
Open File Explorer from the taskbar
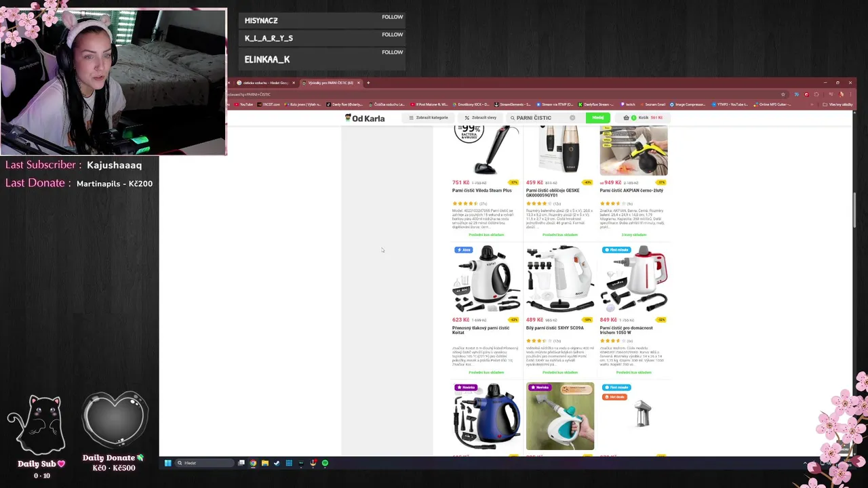(x=265, y=463)
